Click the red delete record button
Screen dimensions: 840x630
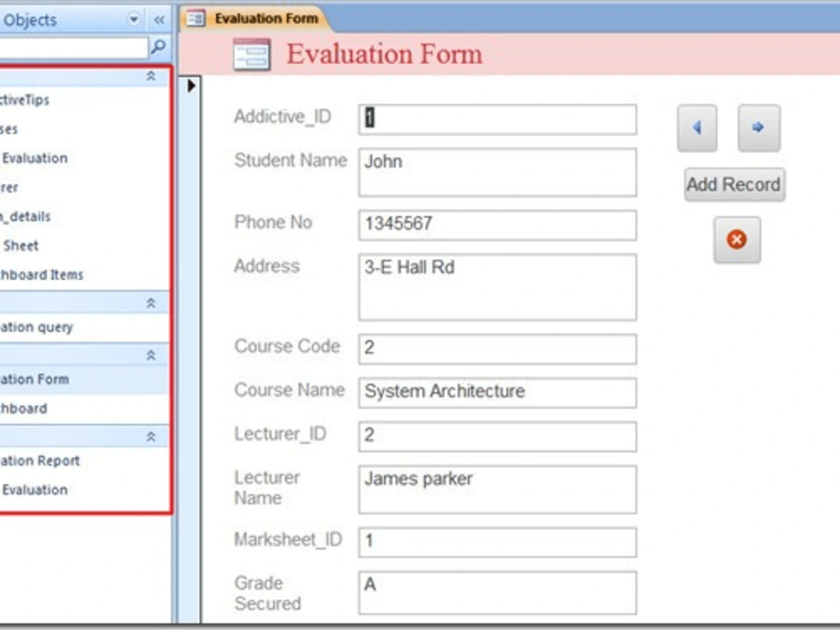tap(737, 239)
